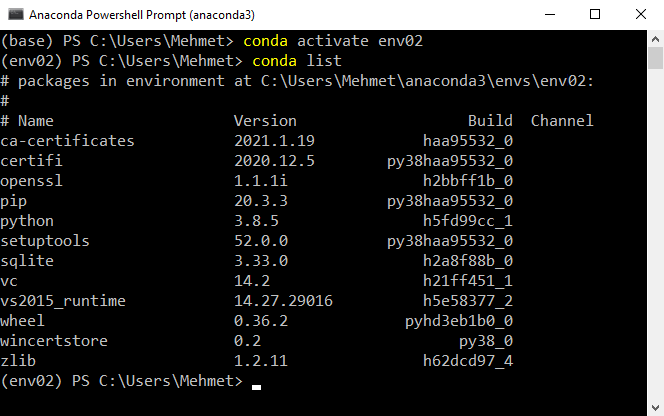Click the vs2015_runtime package row
Screen dimensions: 664x416
[257, 301]
